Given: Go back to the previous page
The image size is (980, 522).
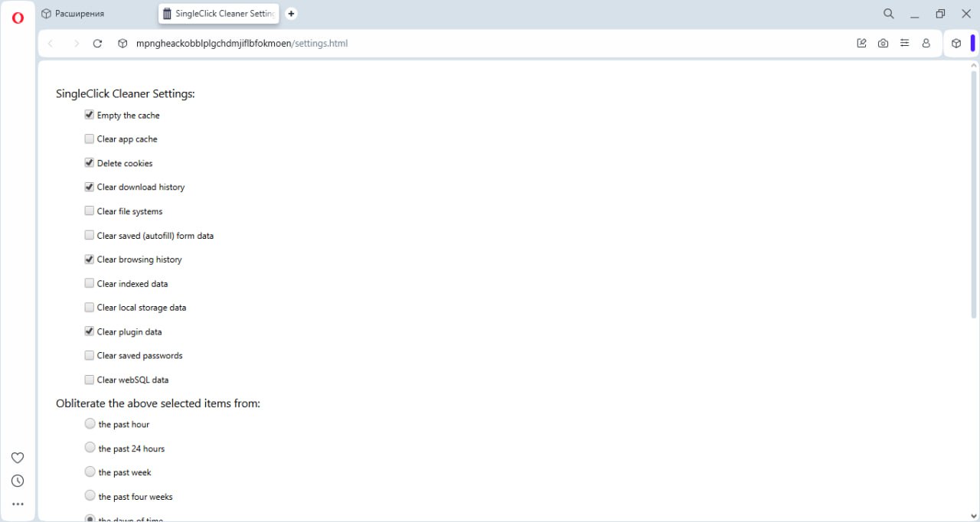Looking at the screenshot, I should [x=51, y=44].
